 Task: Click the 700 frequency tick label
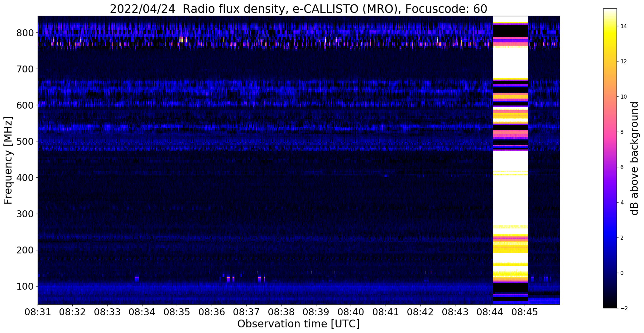[x=25, y=69]
